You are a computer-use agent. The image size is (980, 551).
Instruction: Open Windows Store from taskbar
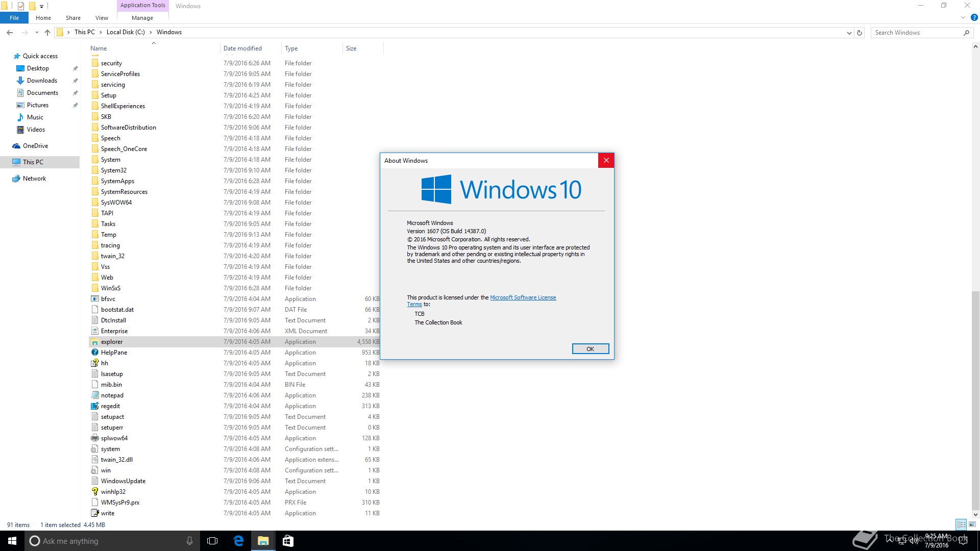coord(288,541)
